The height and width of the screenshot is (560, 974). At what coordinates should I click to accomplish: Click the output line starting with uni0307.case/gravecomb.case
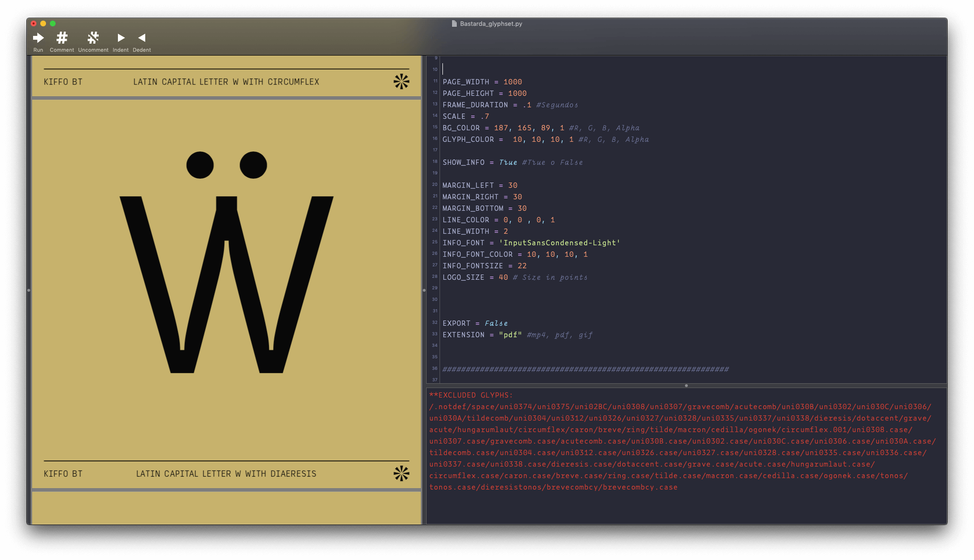point(683,441)
